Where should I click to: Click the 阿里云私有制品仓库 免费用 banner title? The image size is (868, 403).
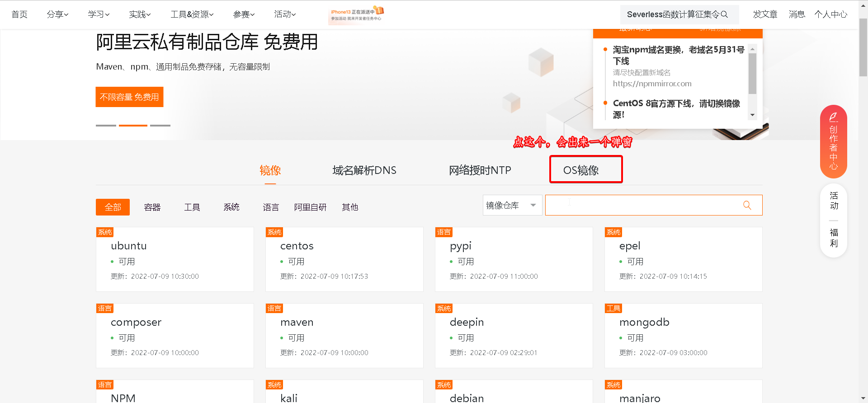click(x=207, y=42)
